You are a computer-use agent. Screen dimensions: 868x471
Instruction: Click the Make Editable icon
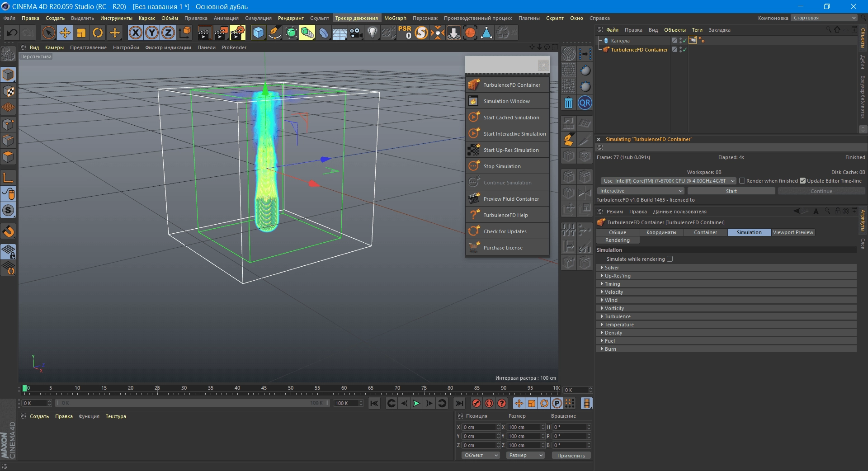[8, 54]
